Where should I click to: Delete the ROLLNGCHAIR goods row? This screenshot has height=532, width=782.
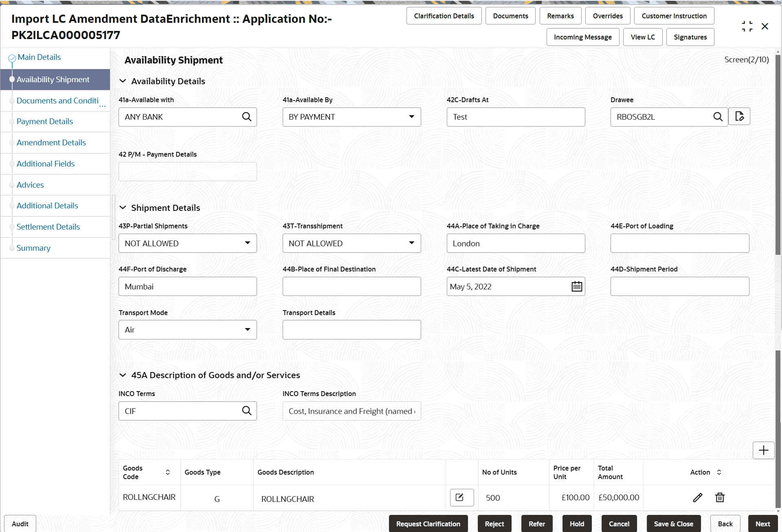coord(720,497)
